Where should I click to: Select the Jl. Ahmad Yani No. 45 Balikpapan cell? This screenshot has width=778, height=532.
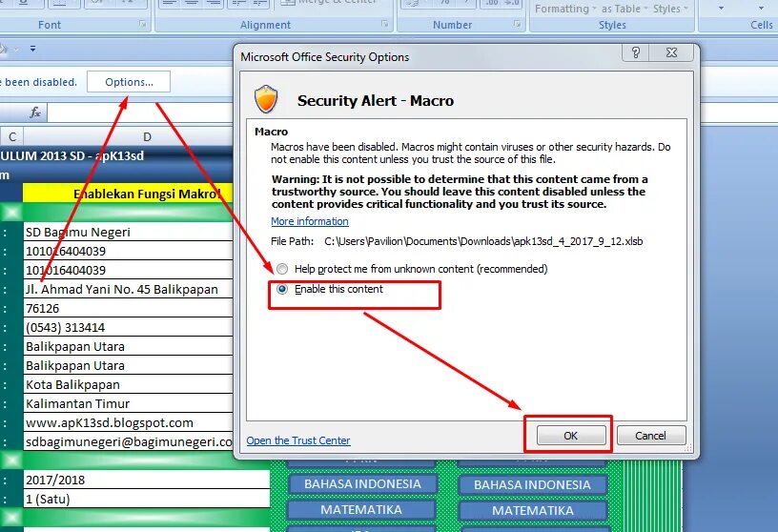click(128, 289)
